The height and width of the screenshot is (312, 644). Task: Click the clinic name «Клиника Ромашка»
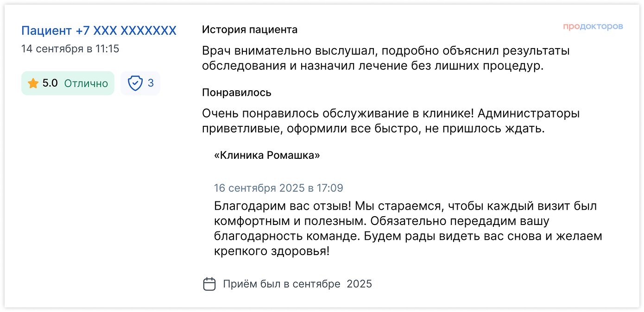(x=268, y=155)
